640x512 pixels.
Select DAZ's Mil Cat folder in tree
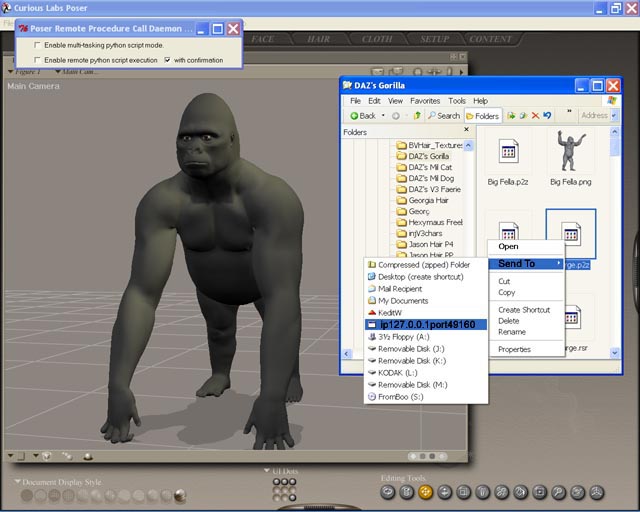tap(430, 167)
